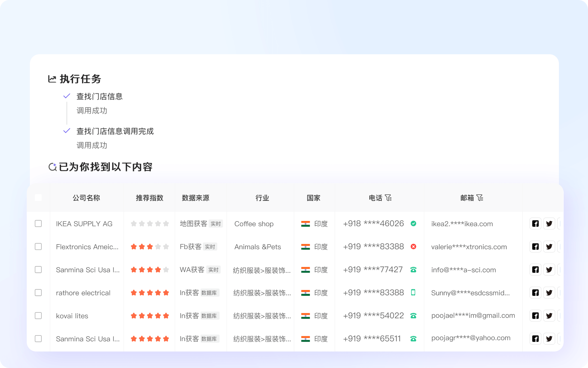
Task: Check the Flextronics Ameic row checkbox
Action: coord(38,247)
